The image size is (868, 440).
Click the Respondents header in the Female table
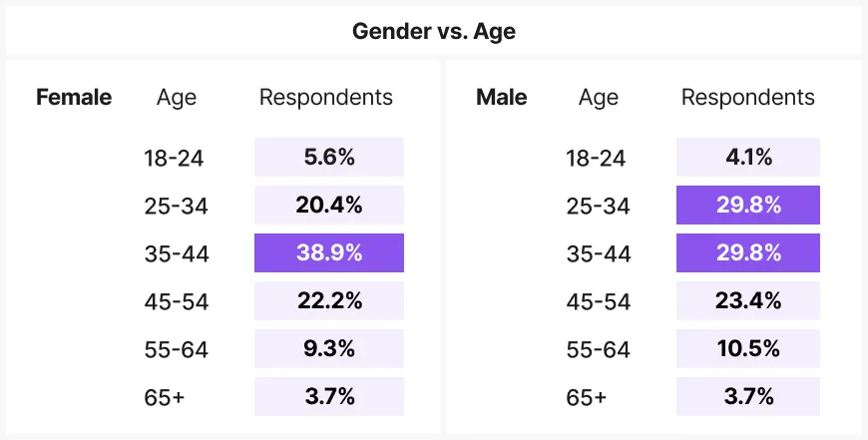[x=326, y=97]
